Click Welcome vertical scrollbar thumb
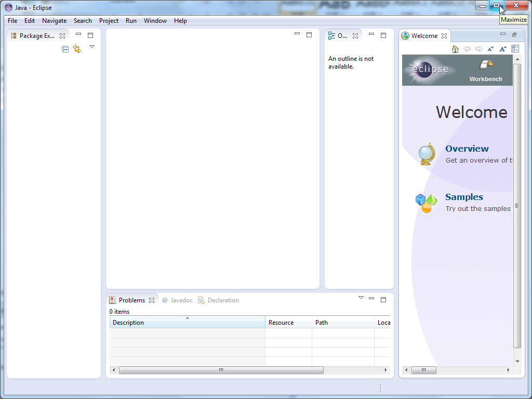Image resolution: width=532 pixels, height=399 pixels. tap(517, 206)
